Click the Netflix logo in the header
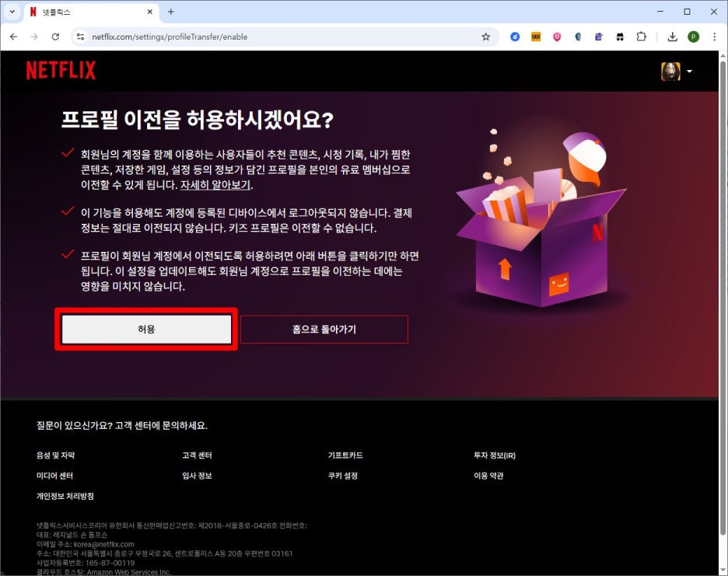 coord(61,71)
